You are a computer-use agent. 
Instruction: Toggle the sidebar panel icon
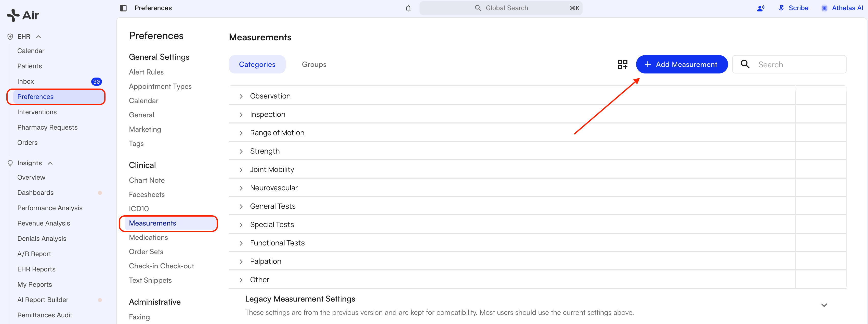point(123,8)
